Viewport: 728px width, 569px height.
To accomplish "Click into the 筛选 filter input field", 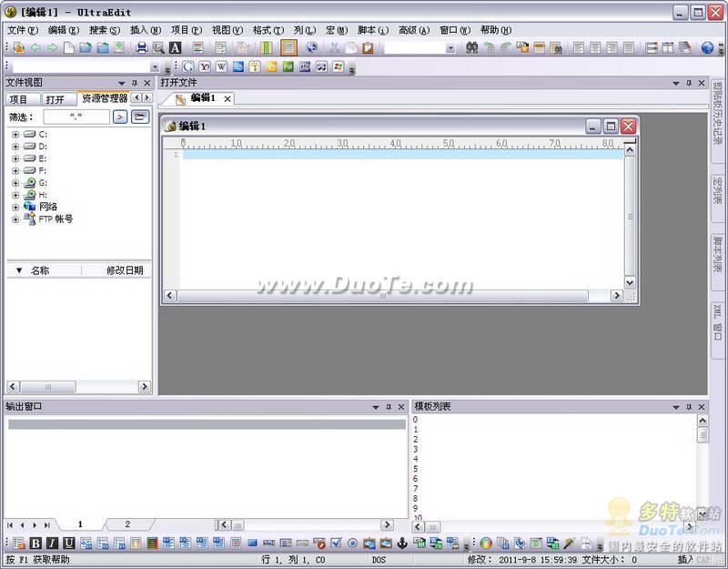I will click(x=76, y=117).
